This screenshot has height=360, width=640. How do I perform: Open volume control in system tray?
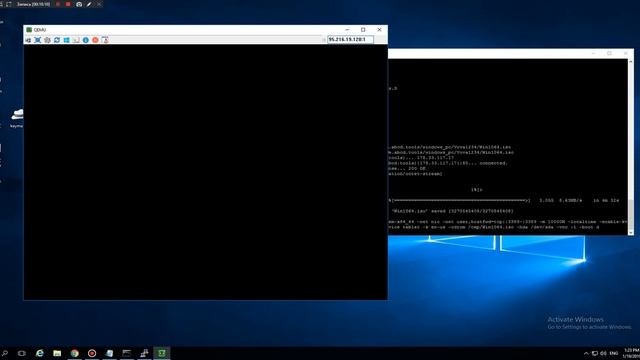click(x=604, y=353)
